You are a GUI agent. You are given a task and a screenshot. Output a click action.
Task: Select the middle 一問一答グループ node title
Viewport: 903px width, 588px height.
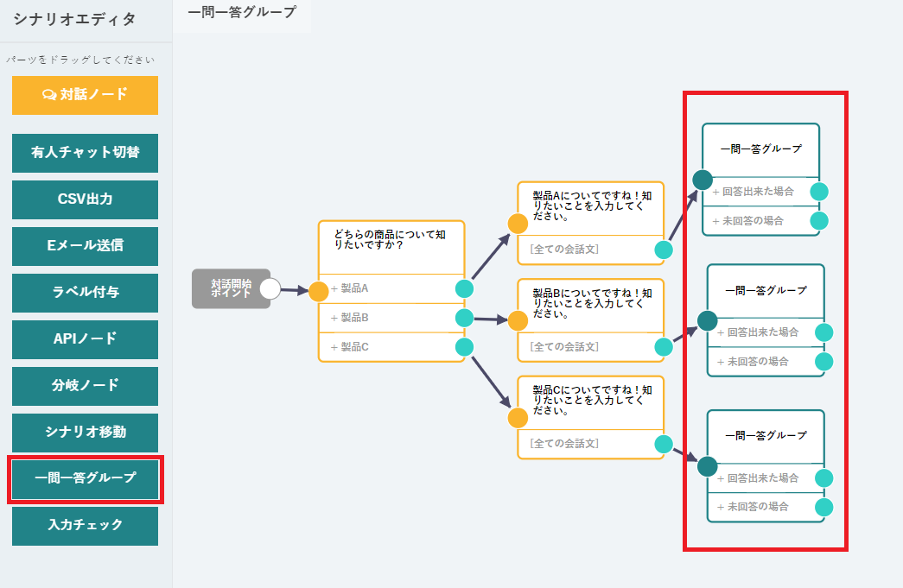click(x=766, y=291)
